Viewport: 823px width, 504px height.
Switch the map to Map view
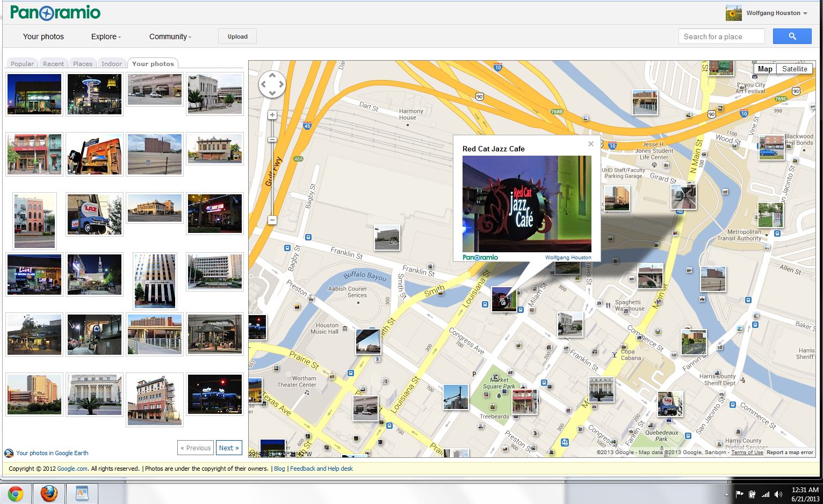765,69
